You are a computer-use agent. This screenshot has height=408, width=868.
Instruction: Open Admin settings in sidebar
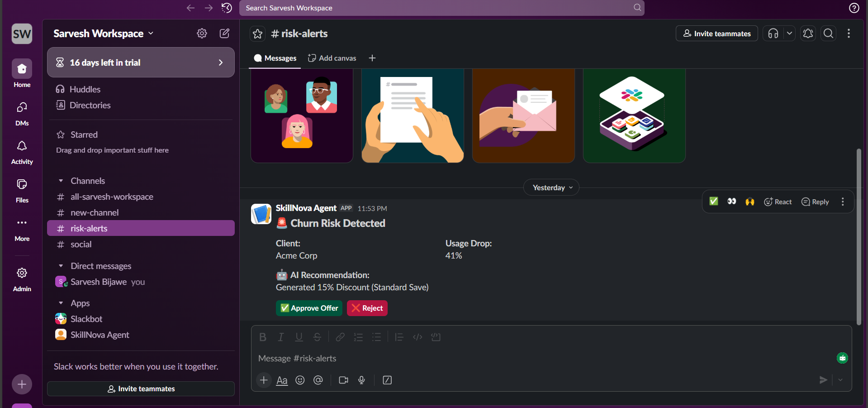pyautogui.click(x=22, y=279)
